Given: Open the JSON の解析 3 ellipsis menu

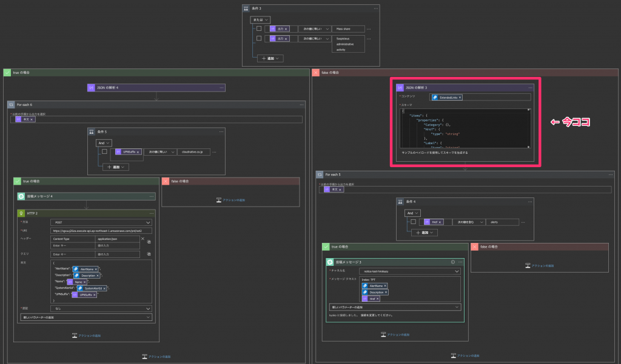Looking at the screenshot, I should point(530,88).
